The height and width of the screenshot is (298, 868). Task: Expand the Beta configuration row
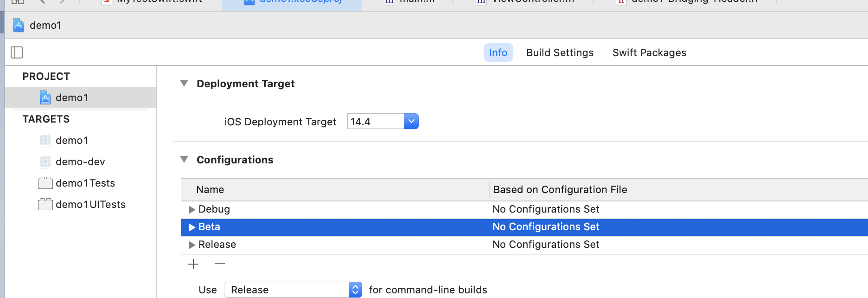click(191, 227)
